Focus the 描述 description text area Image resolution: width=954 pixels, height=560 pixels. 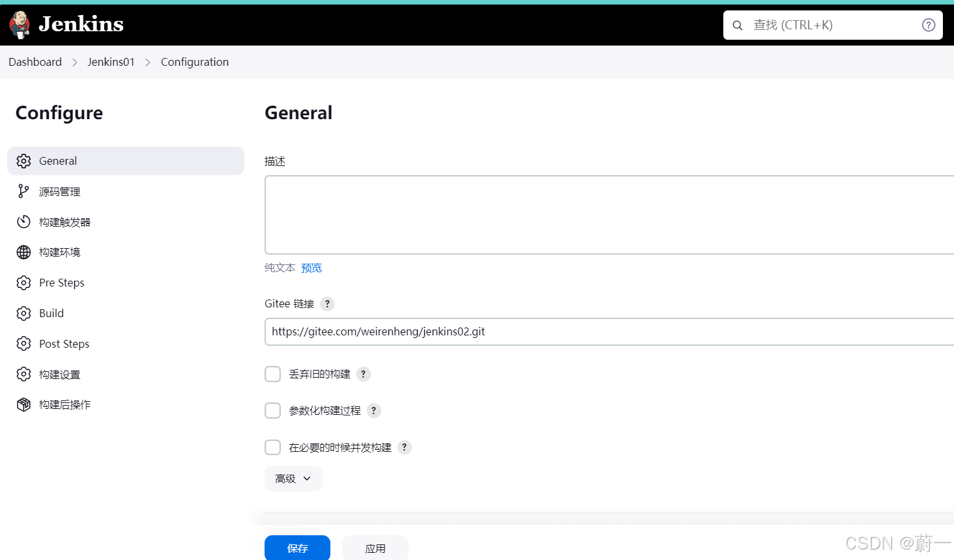click(609, 215)
